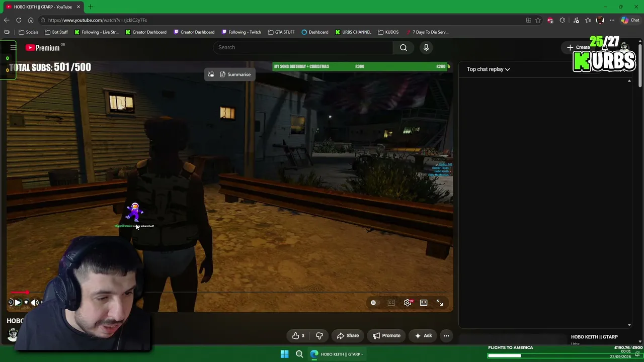
Task: Start voice search with the microphone
Action: tap(426, 47)
